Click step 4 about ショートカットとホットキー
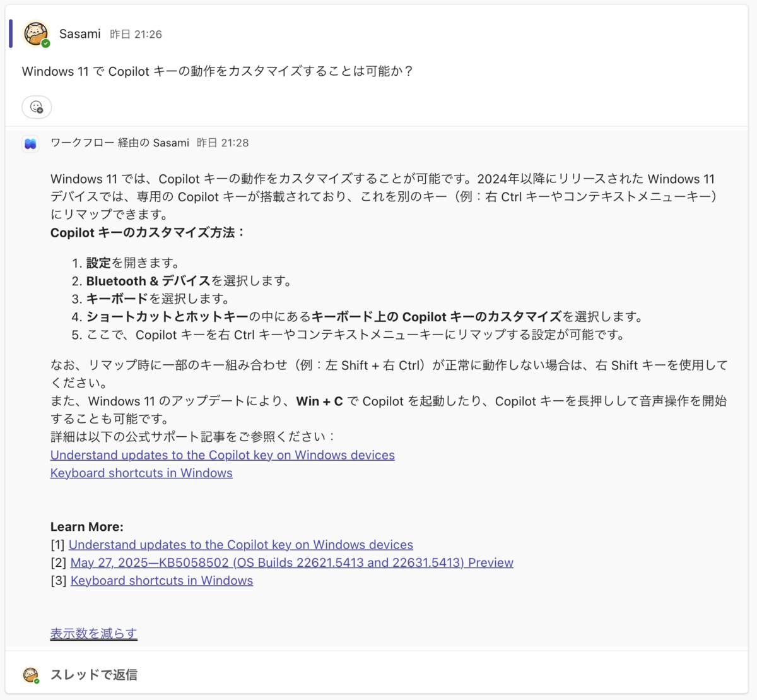Screen dimensions: 757x700 tap(366, 316)
